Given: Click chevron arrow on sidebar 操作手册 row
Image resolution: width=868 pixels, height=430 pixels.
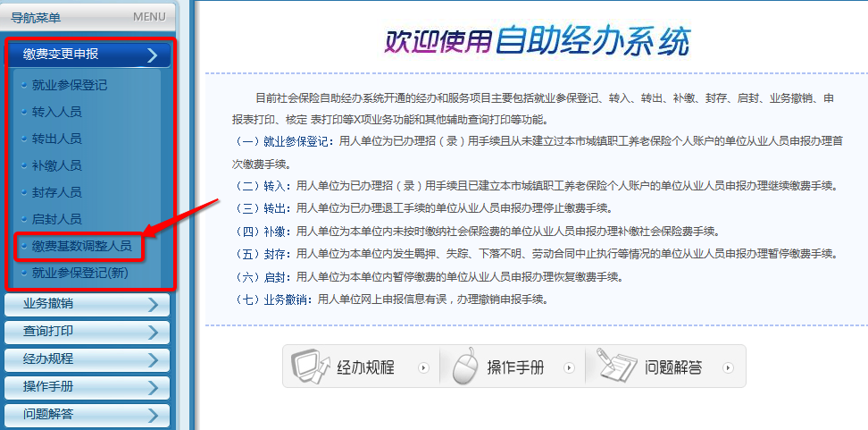Looking at the screenshot, I should point(154,387).
